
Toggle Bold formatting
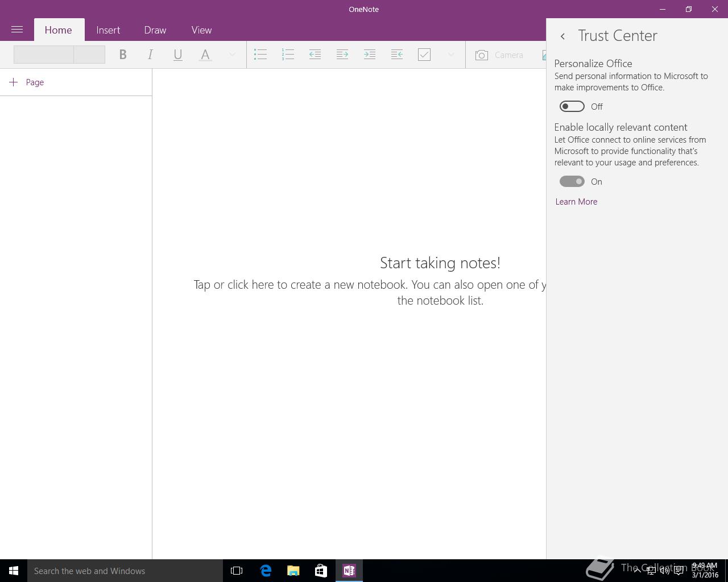(x=123, y=55)
